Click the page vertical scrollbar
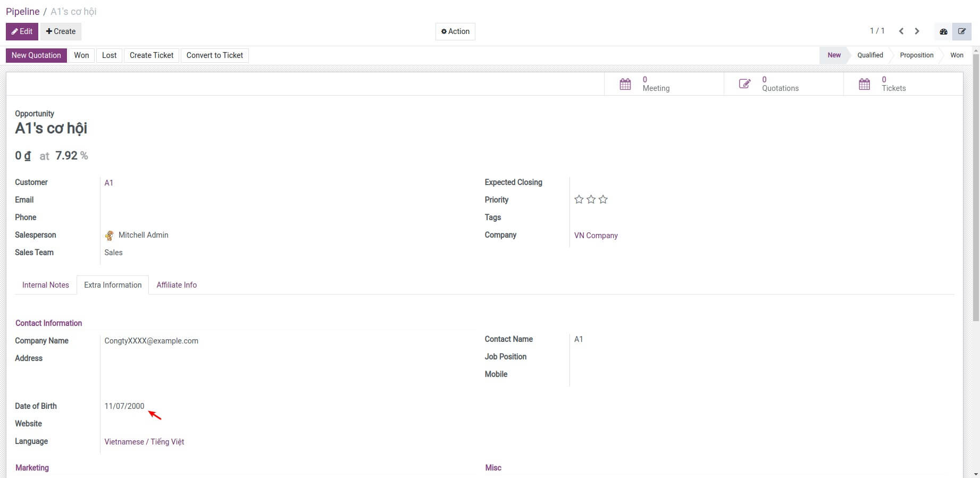The height and width of the screenshot is (478, 980). 976,186
